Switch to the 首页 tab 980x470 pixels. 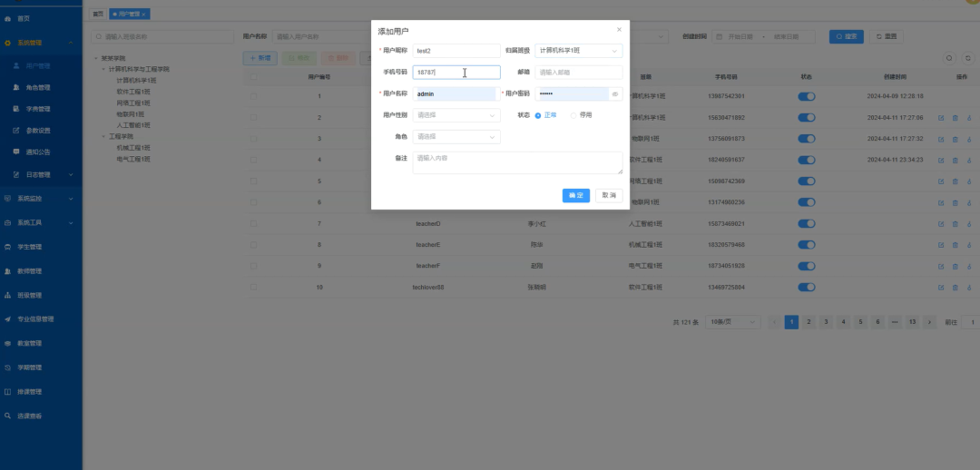[x=97, y=14]
